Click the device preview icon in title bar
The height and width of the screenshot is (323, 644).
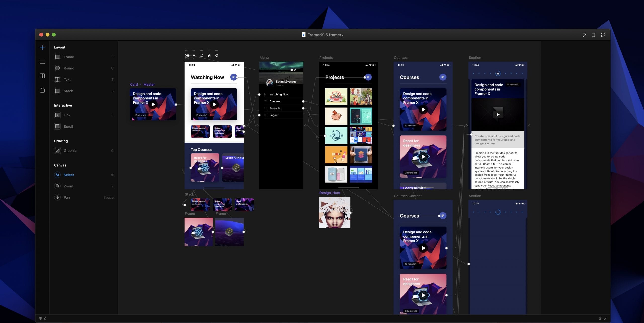[x=593, y=35]
